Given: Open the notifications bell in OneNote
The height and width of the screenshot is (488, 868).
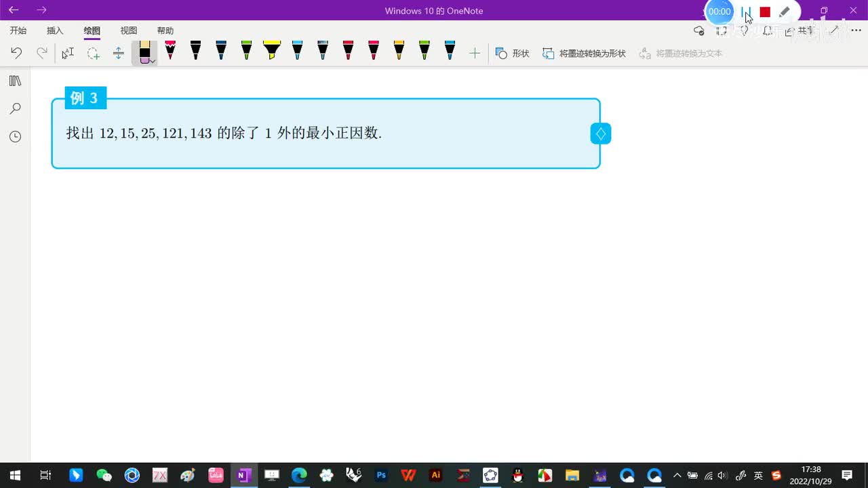Looking at the screenshot, I should coord(768,30).
